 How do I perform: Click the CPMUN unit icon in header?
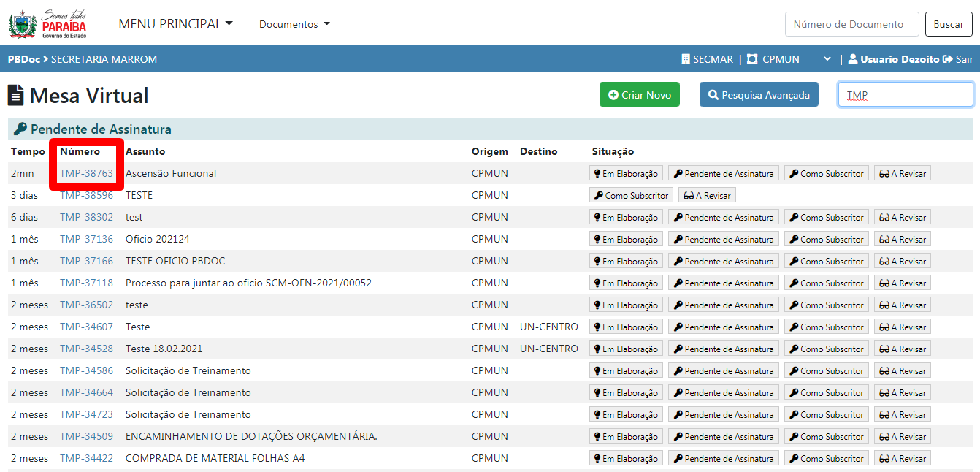point(752,59)
